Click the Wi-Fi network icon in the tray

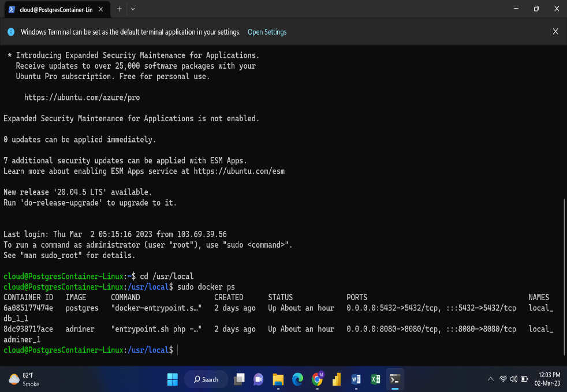[x=503, y=379]
